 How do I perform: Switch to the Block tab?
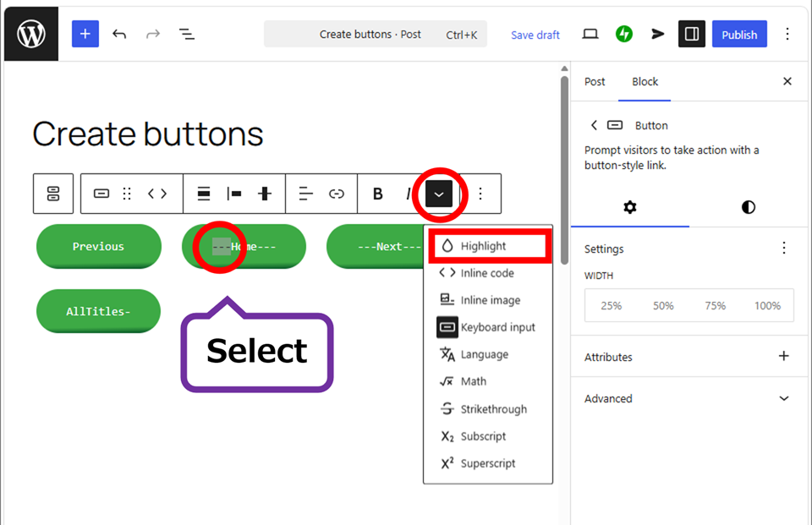pos(645,82)
